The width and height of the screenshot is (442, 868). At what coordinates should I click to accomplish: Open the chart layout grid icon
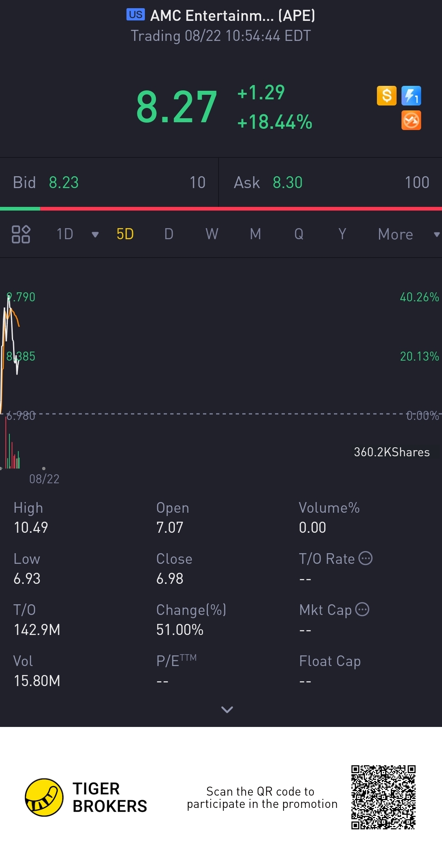[x=21, y=234]
